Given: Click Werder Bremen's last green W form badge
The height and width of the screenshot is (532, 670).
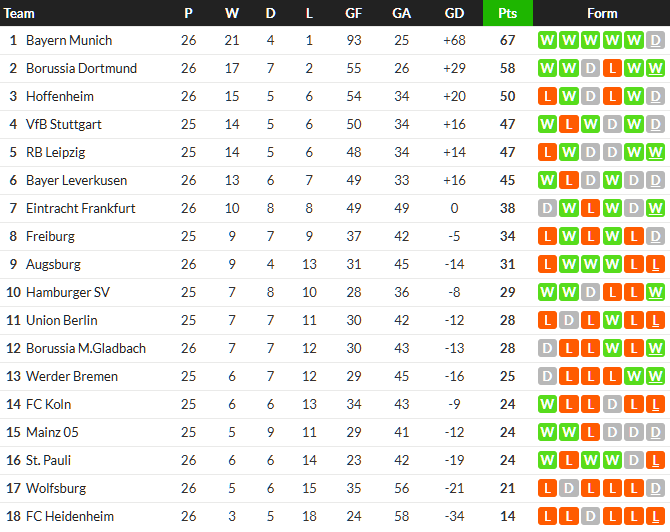Looking at the screenshot, I should 656,377.
